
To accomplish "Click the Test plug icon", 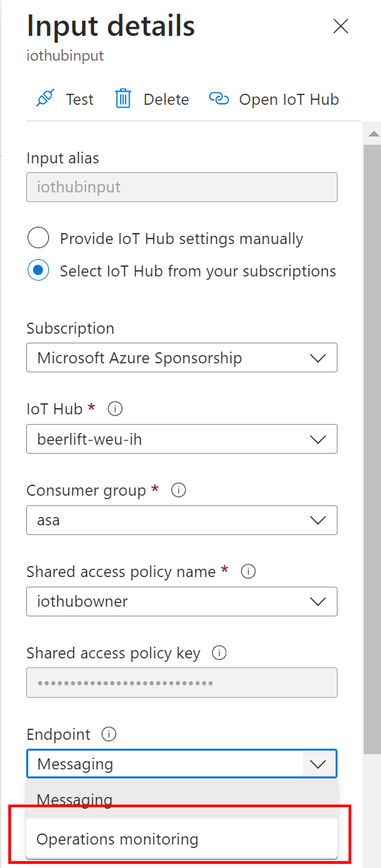I will pos(45,99).
